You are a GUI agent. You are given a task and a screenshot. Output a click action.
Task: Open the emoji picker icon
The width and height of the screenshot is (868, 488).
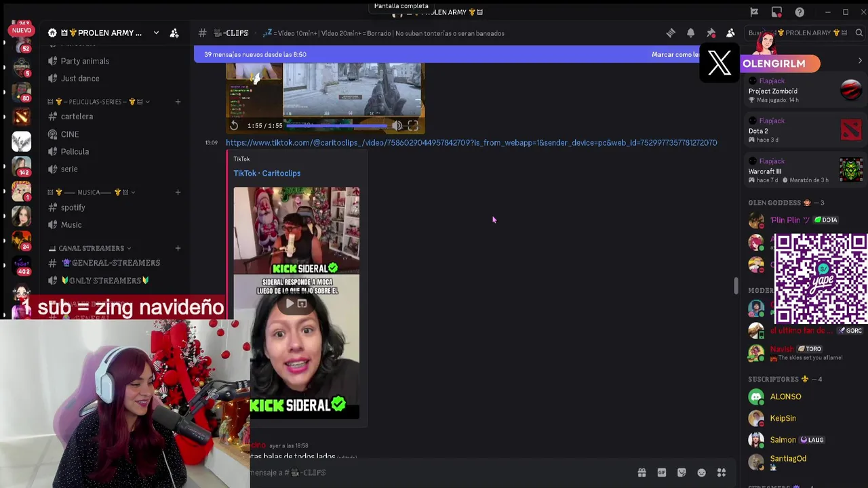(702, 472)
